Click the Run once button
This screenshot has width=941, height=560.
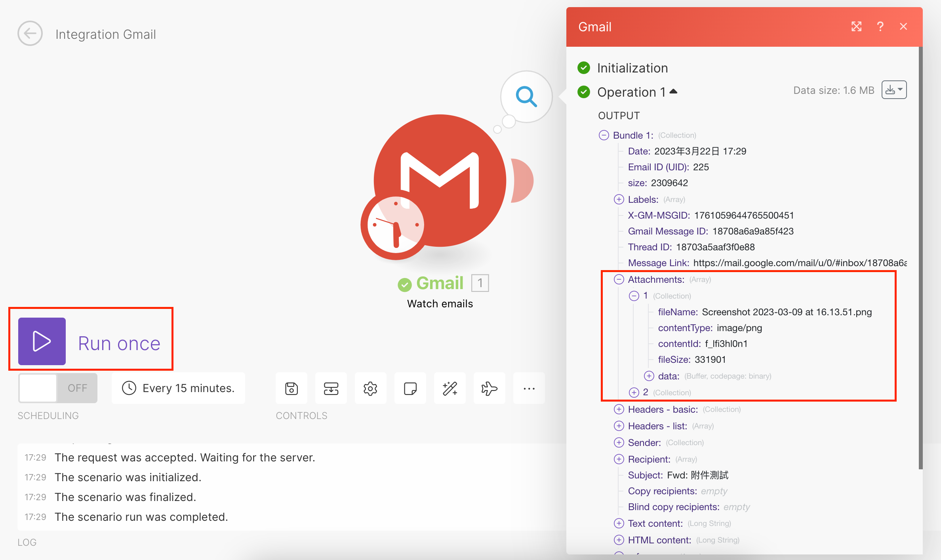[x=90, y=341]
